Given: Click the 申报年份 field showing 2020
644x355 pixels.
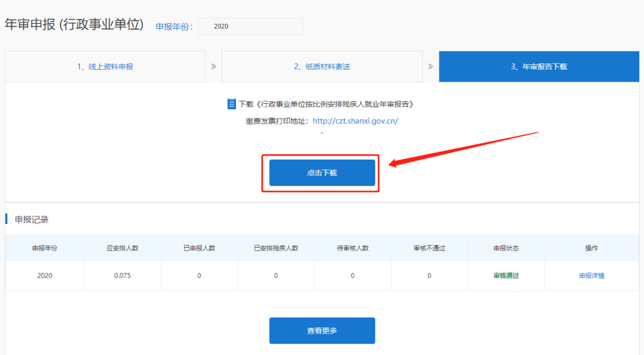Looking at the screenshot, I should (250, 26).
